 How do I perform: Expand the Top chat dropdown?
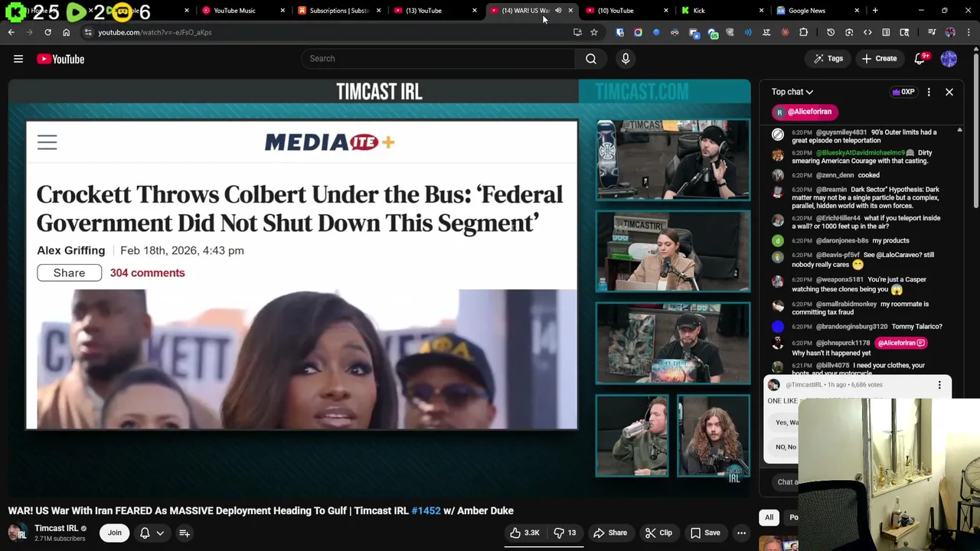coord(792,92)
